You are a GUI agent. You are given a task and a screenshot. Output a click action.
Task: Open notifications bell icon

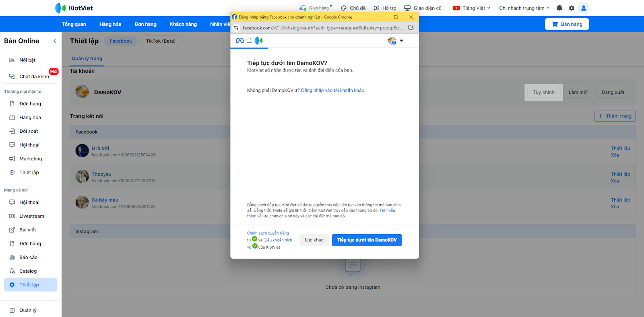(x=559, y=8)
